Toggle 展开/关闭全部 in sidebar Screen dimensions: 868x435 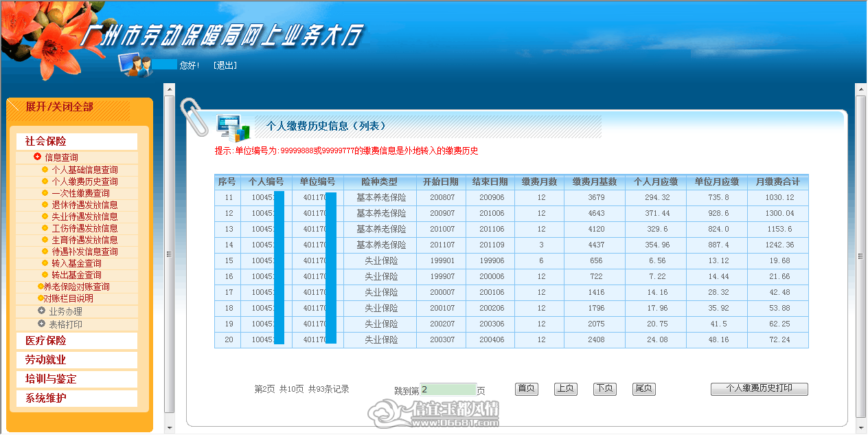pyautogui.click(x=59, y=107)
